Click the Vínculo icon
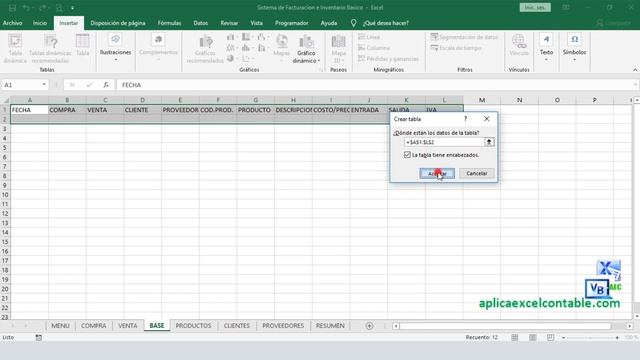 point(519,45)
